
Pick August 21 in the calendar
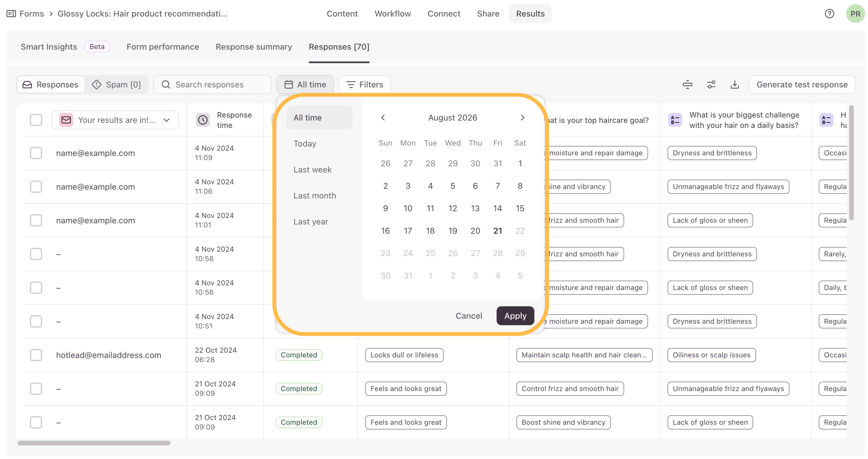coord(497,231)
